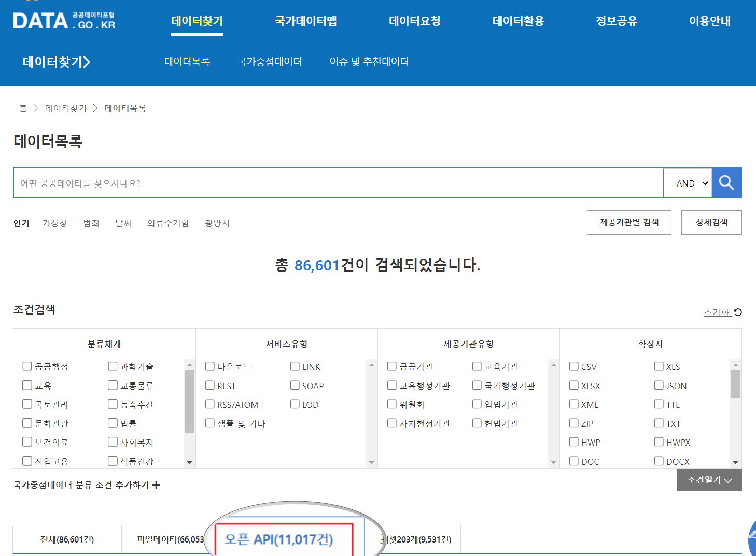Click the 기상청 popular keyword
The width and height of the screenshot is (756, 556).
click(54, 223)
